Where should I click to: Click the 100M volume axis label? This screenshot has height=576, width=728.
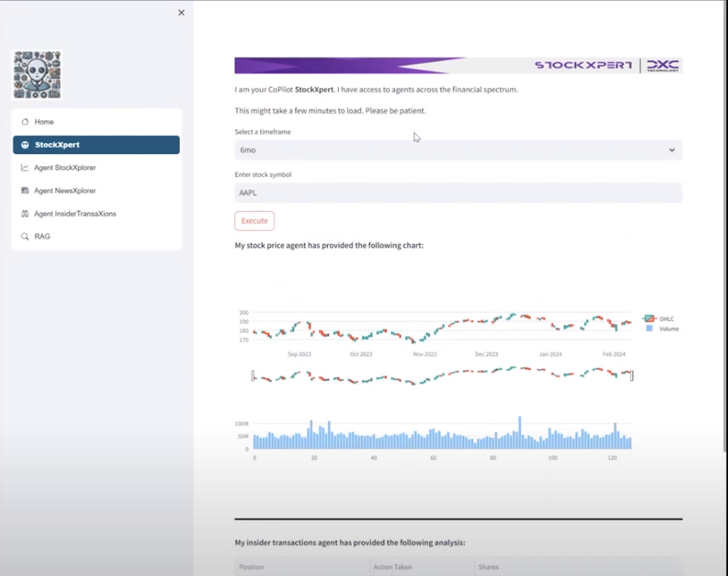point(242,423)
